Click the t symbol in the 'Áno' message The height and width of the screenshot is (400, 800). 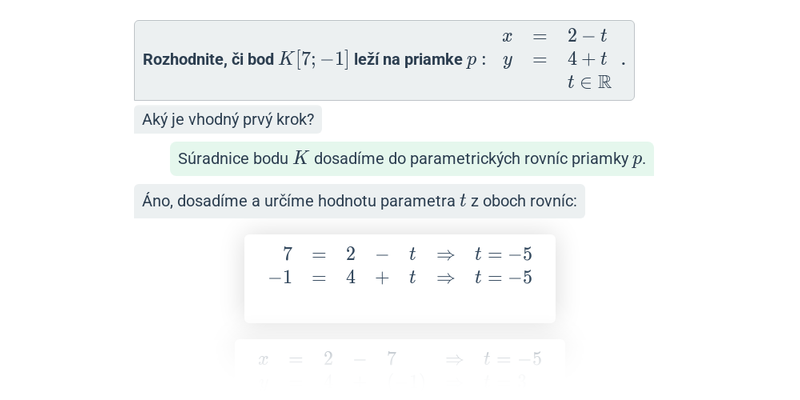click(x=463, y=201)
